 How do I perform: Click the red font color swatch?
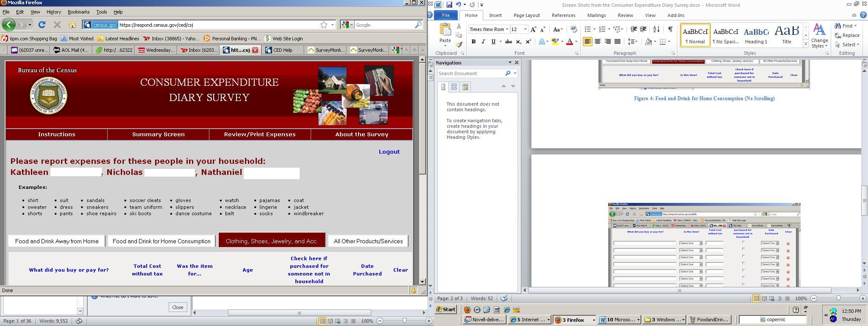tap(570, 42)
